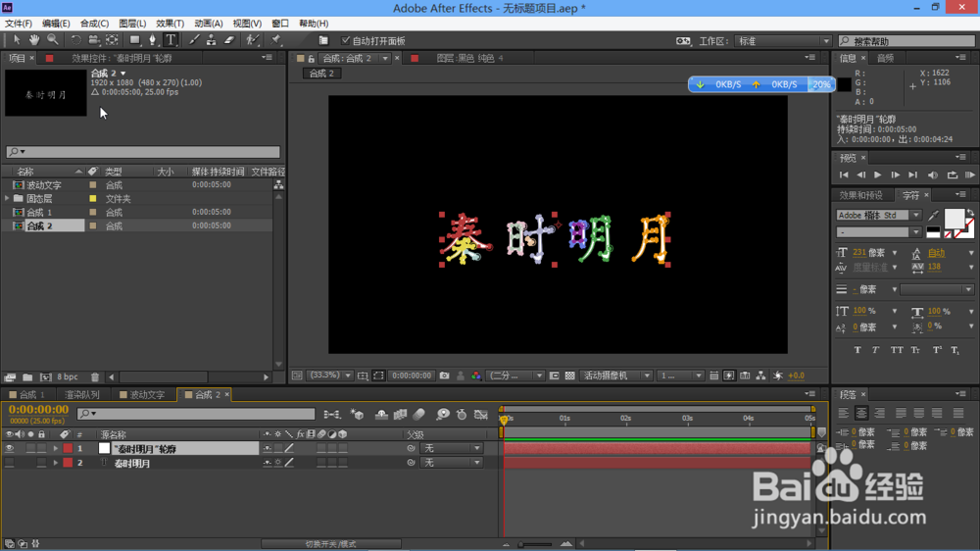Viewport: 980px width, 551px height.
Task: Open the 合成(C) menu
Action: [94, 24]
